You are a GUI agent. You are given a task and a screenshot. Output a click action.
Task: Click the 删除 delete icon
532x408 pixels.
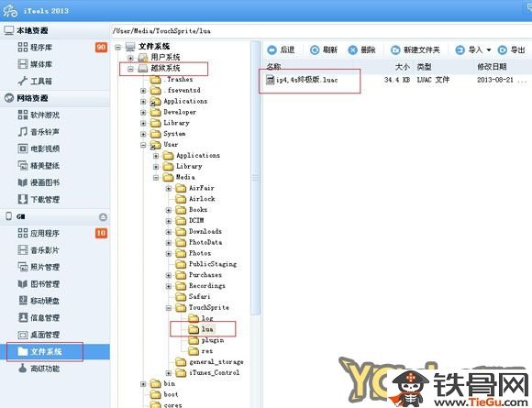point(353,50)
